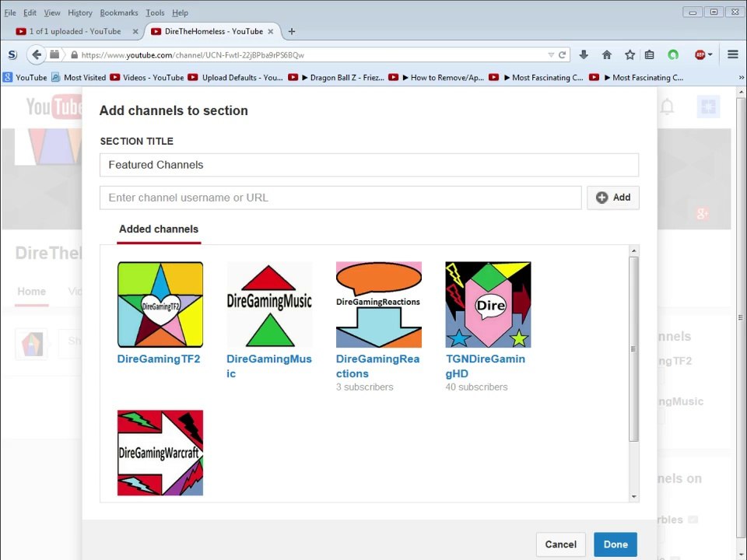Open the DireGamingTF2 channel name link
747x560 pixels.
click(x=159, y=359)
